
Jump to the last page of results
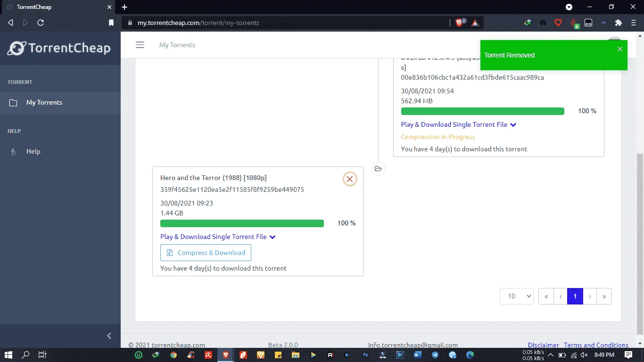click(x=604, y=296)
